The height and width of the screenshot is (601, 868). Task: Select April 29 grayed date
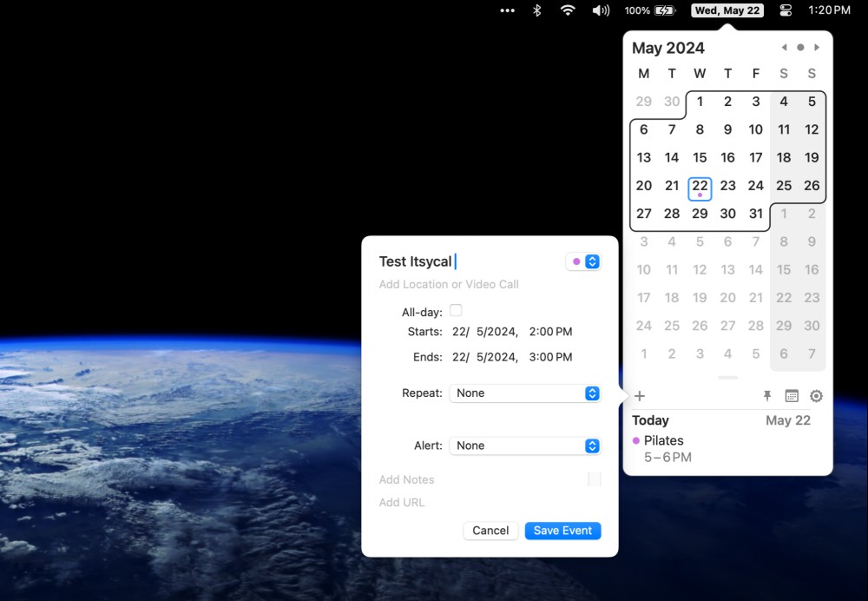coord(644,102)
